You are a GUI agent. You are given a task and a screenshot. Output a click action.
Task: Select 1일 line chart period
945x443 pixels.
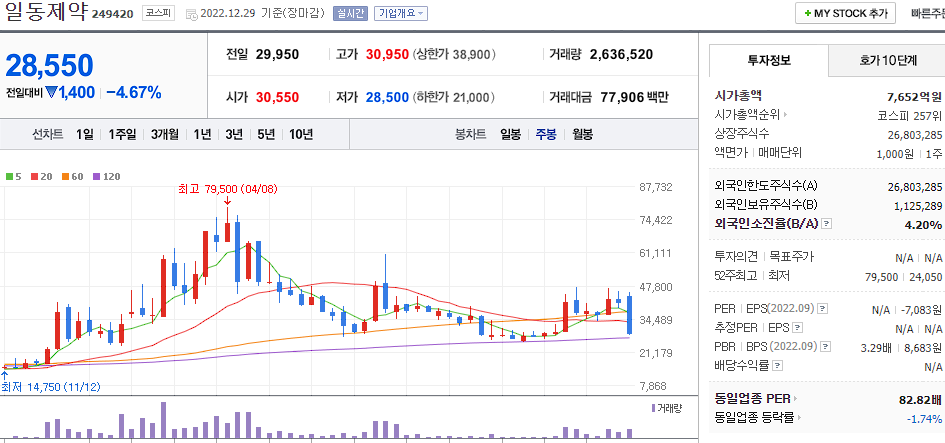click(x=84, y=134)
